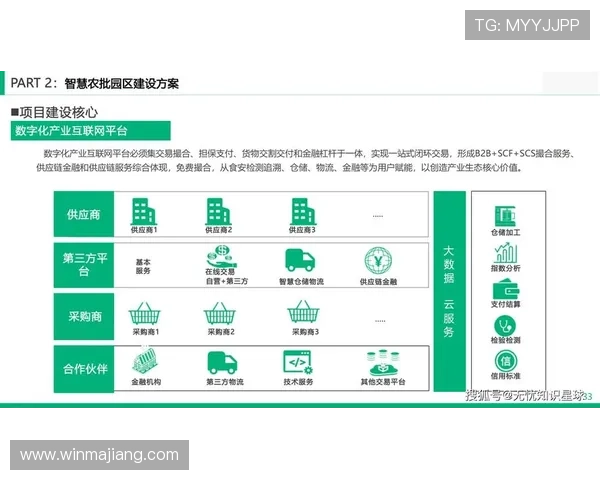This screenshot has height=480, width=600.
Task: Select the 在线交易 money-hand icon
Action: (x=222, y=256)
